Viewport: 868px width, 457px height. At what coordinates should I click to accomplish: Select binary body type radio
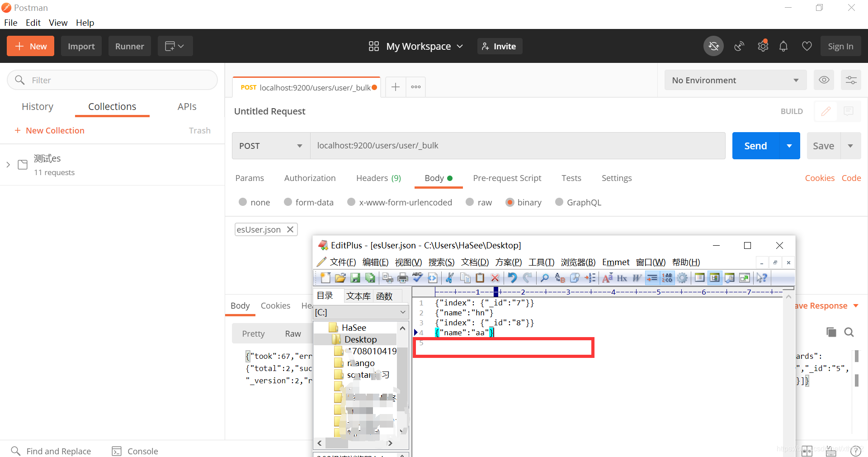510,202
